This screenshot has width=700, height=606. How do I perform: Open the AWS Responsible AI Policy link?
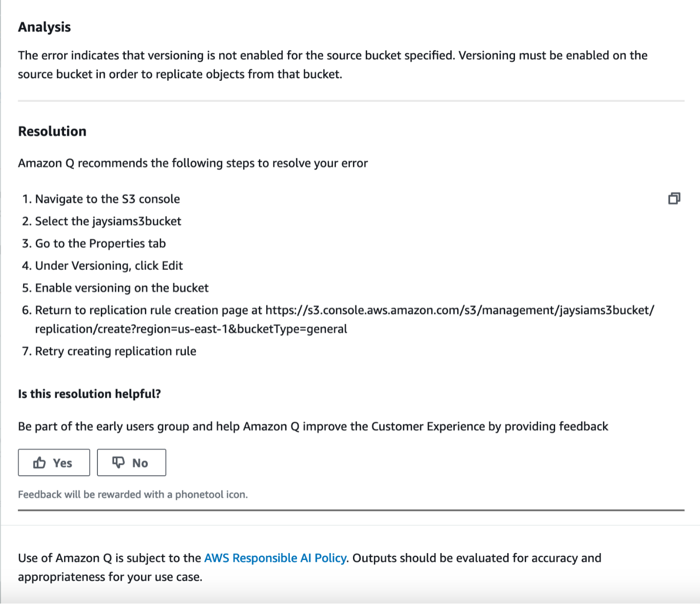point(275,558)
